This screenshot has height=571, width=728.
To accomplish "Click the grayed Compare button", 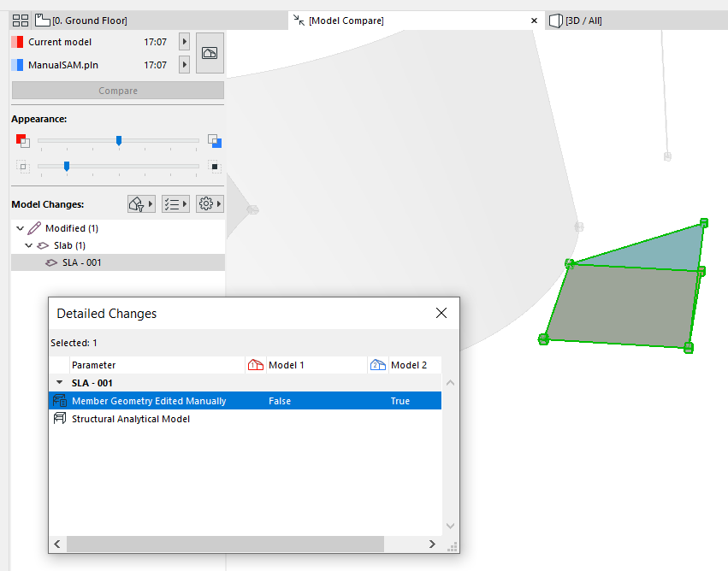I will [118, 91].
